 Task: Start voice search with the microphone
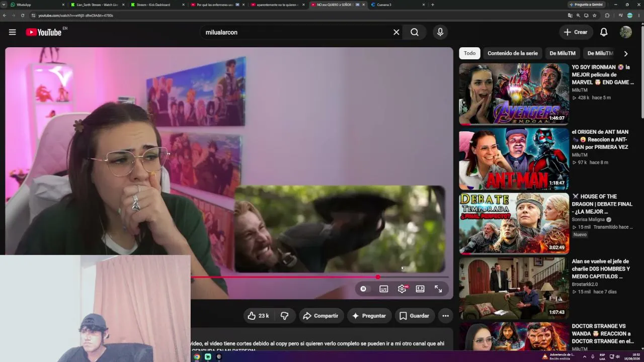(440, 32)
